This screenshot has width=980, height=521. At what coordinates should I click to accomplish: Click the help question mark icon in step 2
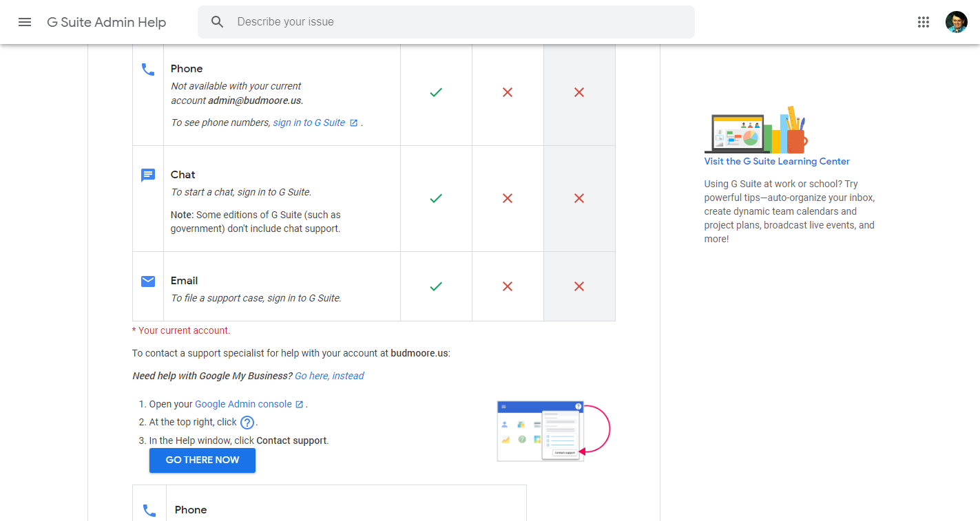pos(247,423)
